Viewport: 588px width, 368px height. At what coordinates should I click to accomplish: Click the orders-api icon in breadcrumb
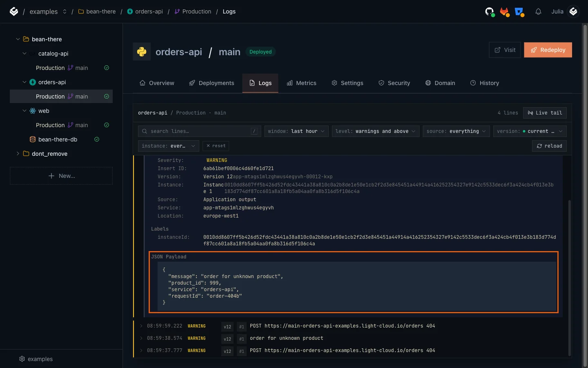[130, 11]
